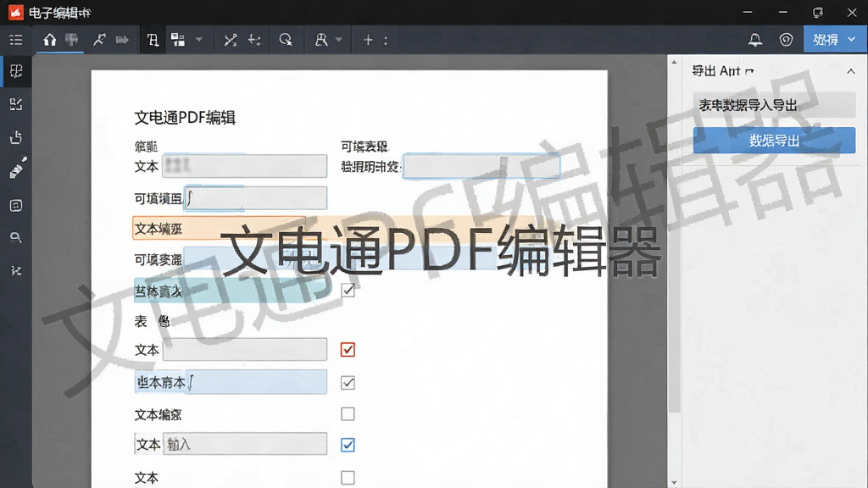Click the form layout icon in toolbar
The image size is (868, 488).
click(178, 40)
